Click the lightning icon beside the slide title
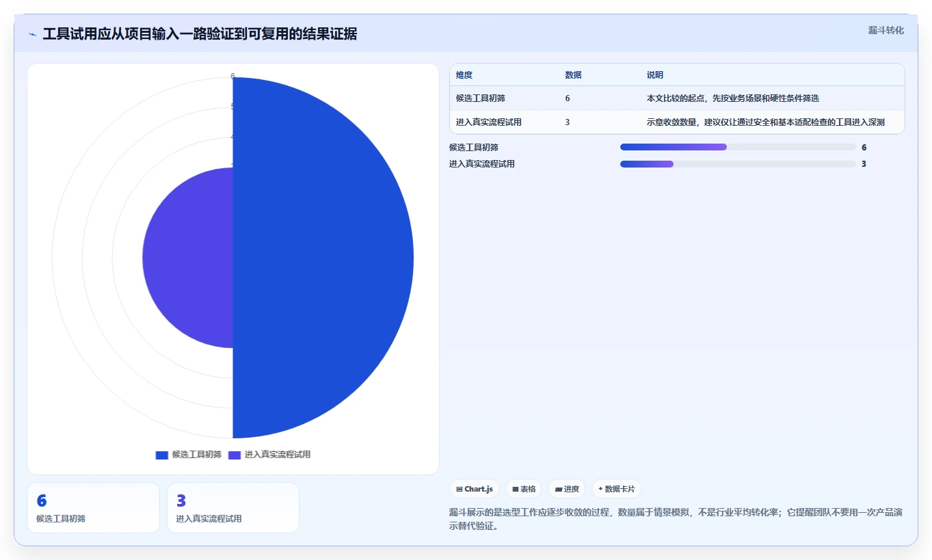 pyautogui.click(x=32, y=34)
